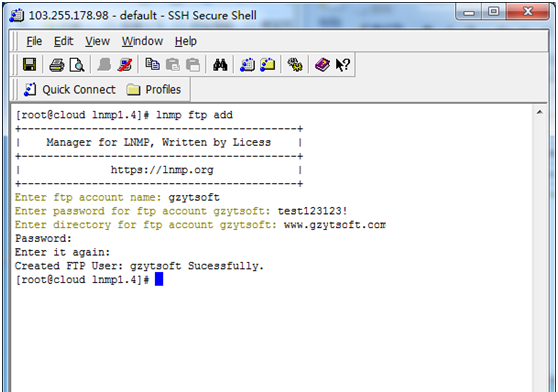Click the Help book icon
The image size is (558, 392).
(x=322, y=65)
